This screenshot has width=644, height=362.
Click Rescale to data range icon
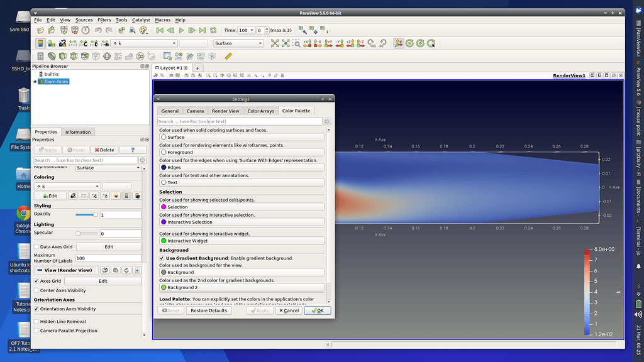click(x=73, y=43)
